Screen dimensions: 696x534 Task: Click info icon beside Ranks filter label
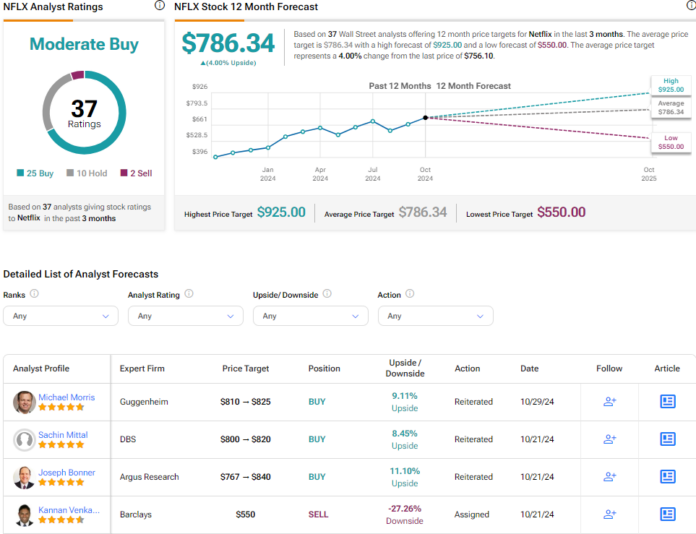point(35,294)
